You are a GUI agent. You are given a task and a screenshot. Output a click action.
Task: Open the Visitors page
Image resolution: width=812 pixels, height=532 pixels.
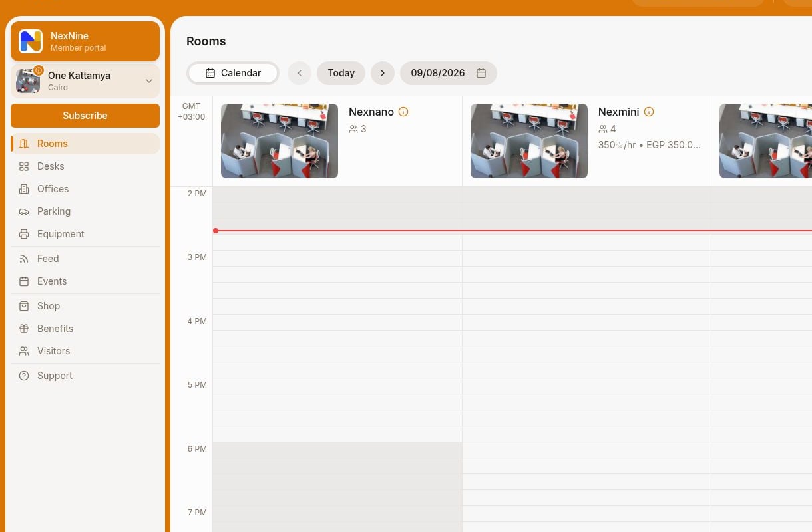pos(85,351)
